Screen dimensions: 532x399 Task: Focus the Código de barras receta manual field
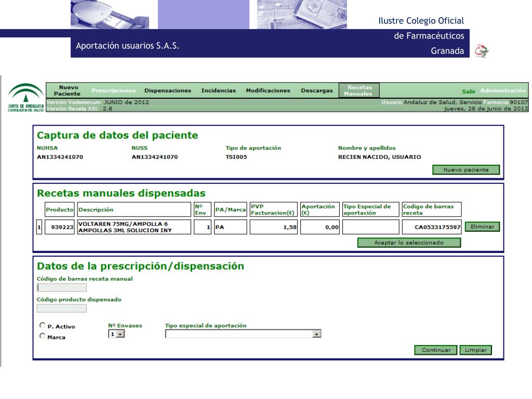point(62,288)
